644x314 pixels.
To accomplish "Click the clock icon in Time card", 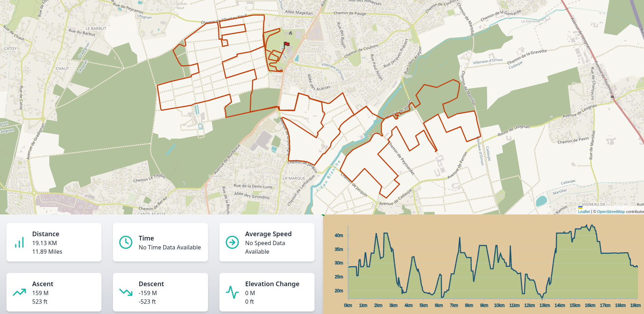I will 126,243.
